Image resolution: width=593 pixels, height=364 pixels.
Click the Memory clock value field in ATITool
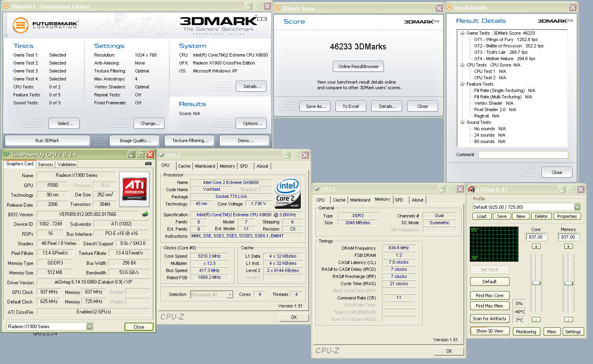coord(568,237)
